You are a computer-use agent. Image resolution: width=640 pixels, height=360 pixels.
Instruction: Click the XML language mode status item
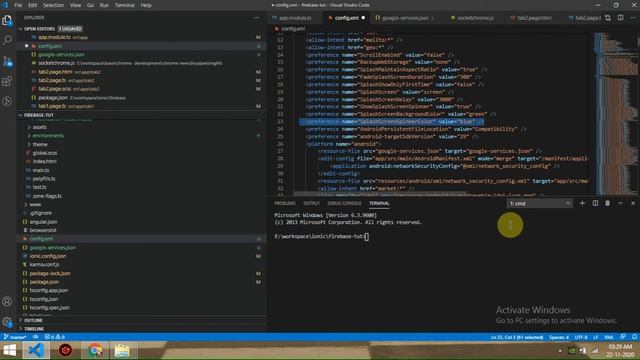click(x=609, y=337)
